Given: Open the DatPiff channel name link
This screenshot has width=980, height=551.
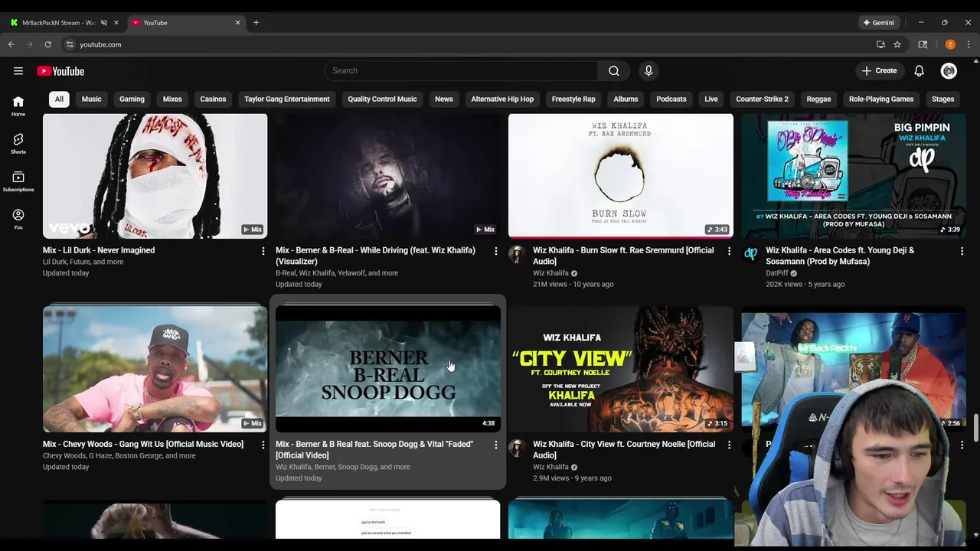Looking at the screenshot, I should point(776,273).
